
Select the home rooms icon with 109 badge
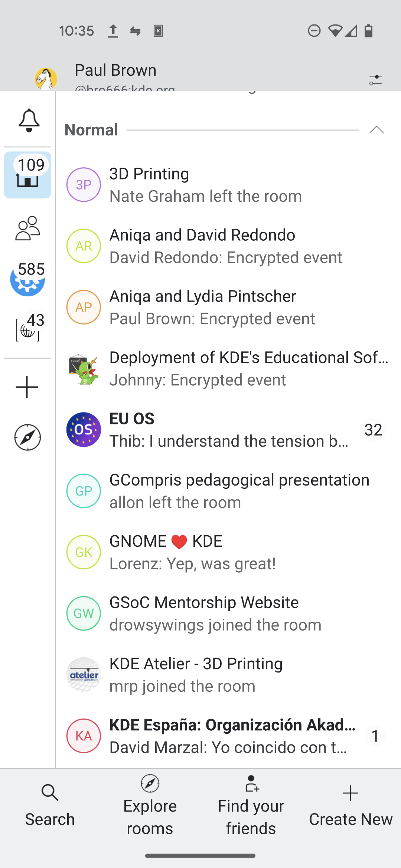pyautogui.click(x=27, y=175)
